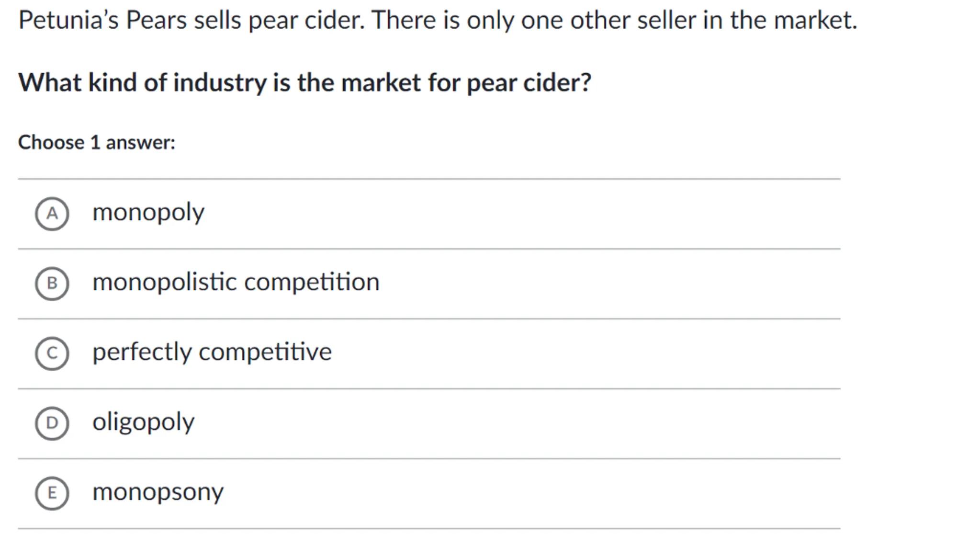The image size is (980, 558).
Task: Choose the option C radio circle
Action: pyautogui.click(x=52, y=353)
